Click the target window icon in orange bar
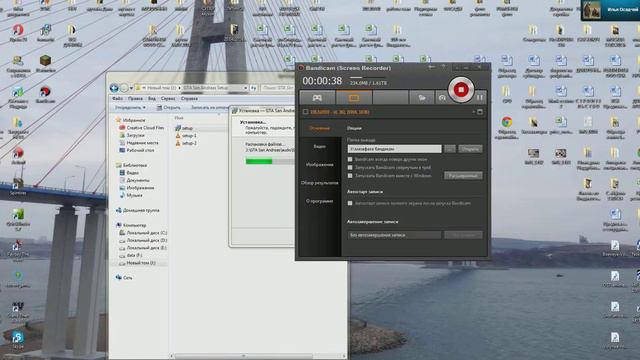Viewport: 640px width, 360px height. coord(480,111)
